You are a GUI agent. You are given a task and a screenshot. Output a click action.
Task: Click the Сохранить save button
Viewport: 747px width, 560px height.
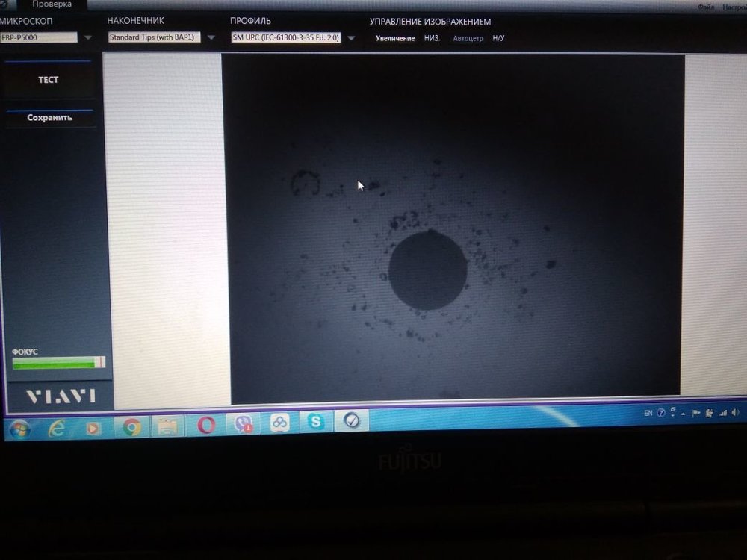pyautogui.click(x=50, y=118)
